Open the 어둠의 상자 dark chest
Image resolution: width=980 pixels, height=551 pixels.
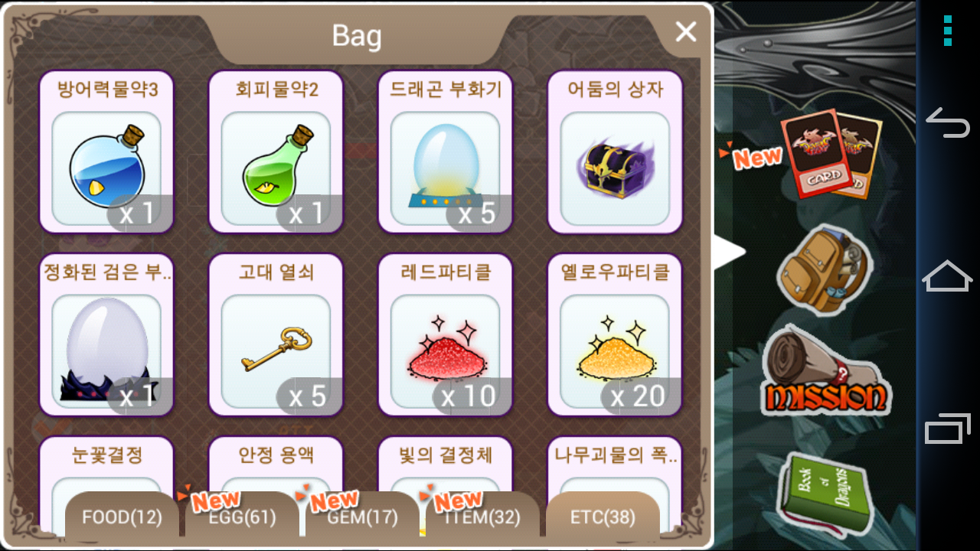(615, 152)
